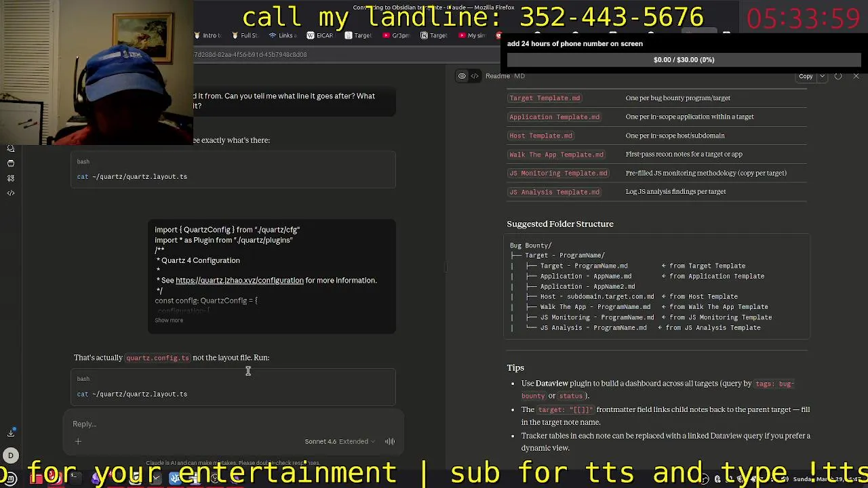The height and width of the screenshot is (488, 868).
Task: Click 'Host Template.md' in the table
Action: point(540,136)
